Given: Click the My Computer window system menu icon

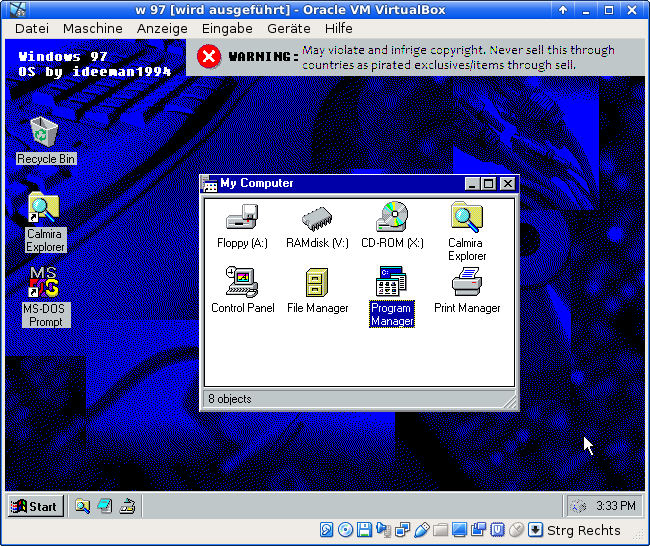Looking at the screenshot, I should (209, 184).
